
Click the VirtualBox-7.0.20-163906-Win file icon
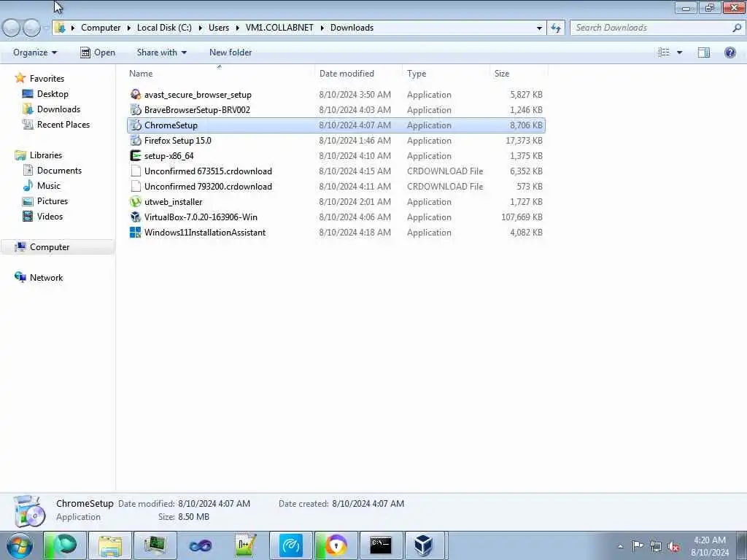click(136, 217)
